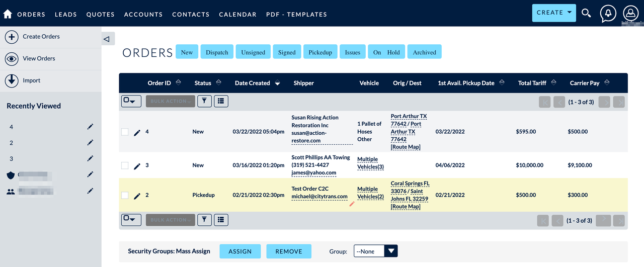Expand the Create dropdown arrow
Image resolution: width=644 pixels, height=267 pixels.
point(569,13)
